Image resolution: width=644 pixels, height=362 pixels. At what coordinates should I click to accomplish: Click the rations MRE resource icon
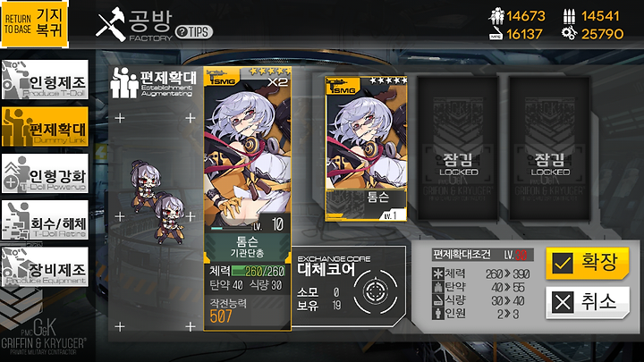point(496,34)
